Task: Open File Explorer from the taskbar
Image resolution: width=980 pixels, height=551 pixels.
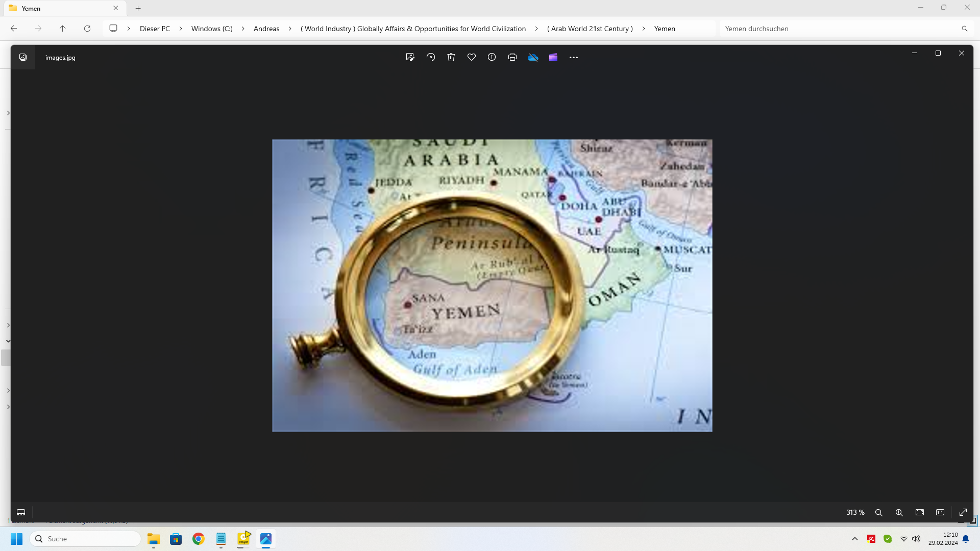Action: coord(154,539)
